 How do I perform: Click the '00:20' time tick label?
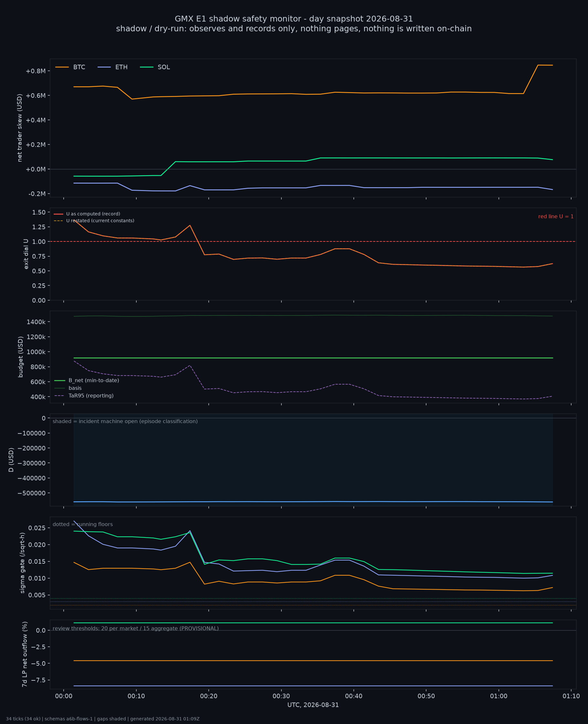[209, 696]
